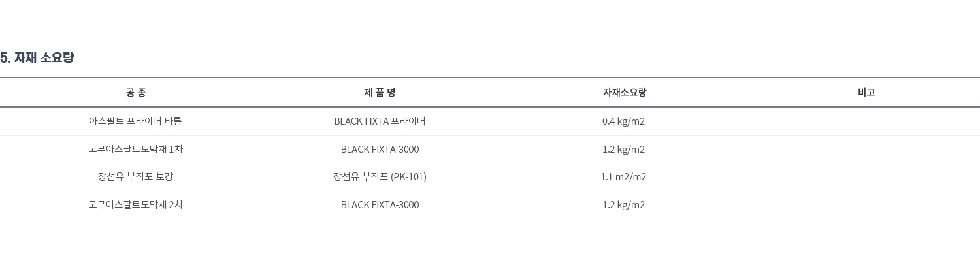Screen dimensions: 980x269
Task: Select the 1.1 m2/m2 value
Action: pos(623,177)
